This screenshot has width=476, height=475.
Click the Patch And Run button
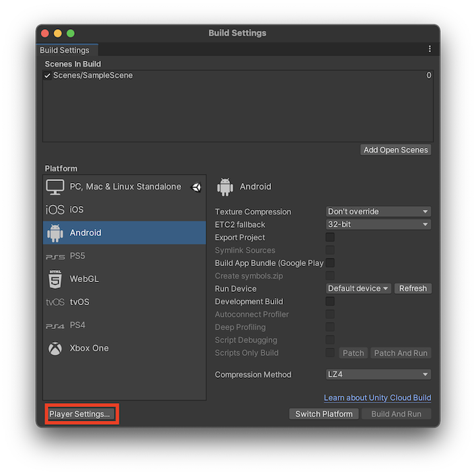[401, 353]
